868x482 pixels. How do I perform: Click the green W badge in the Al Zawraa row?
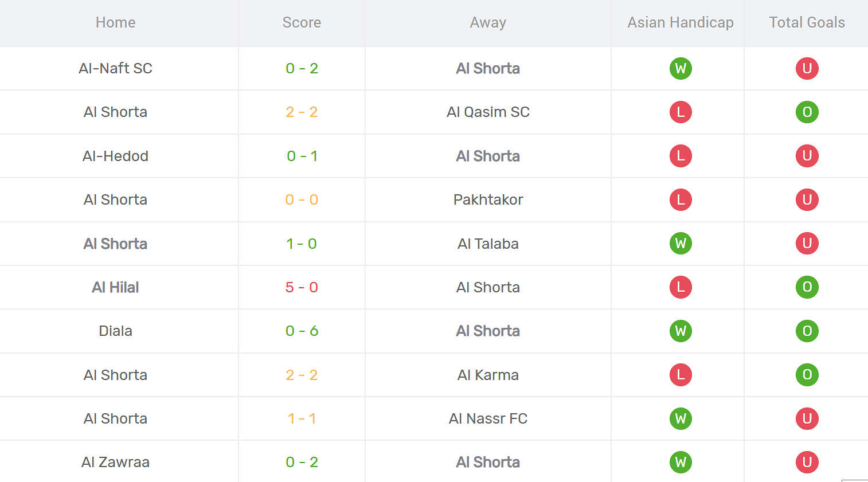(681, 462)
